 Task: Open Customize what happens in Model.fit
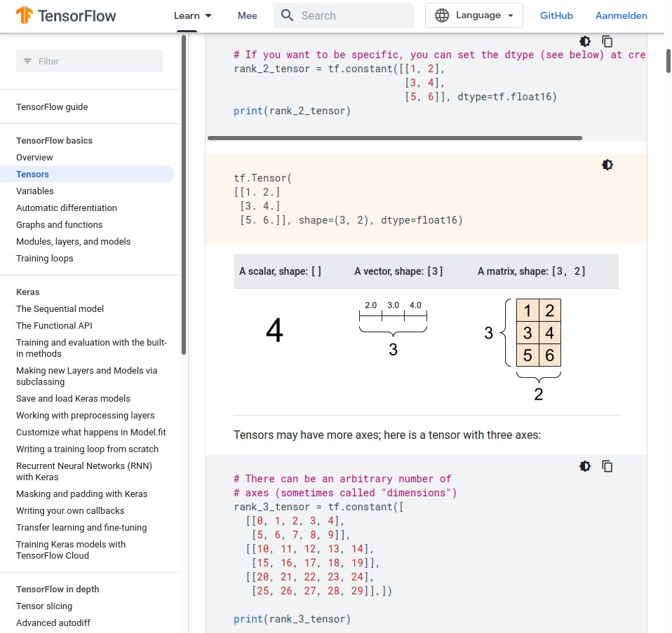point(91,432)
